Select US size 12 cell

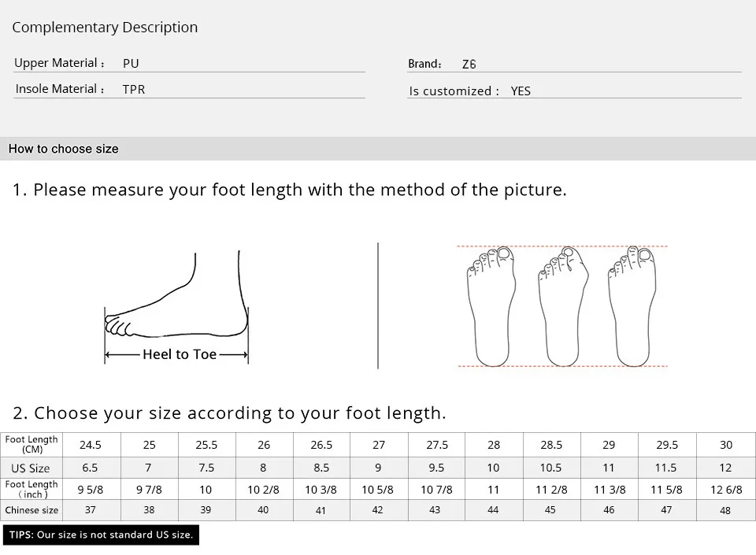pos(725,468)
